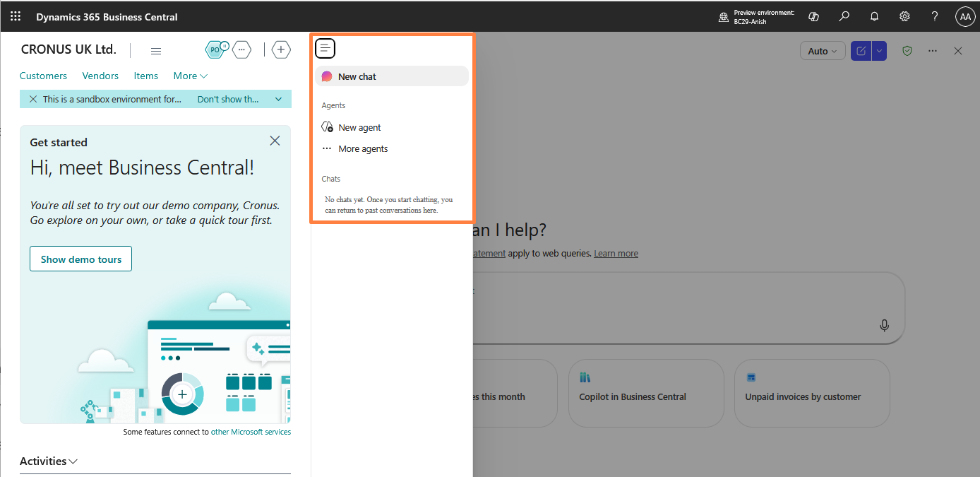Select Unpaid invoices by customer suggestion card

[x=812, y=393]
